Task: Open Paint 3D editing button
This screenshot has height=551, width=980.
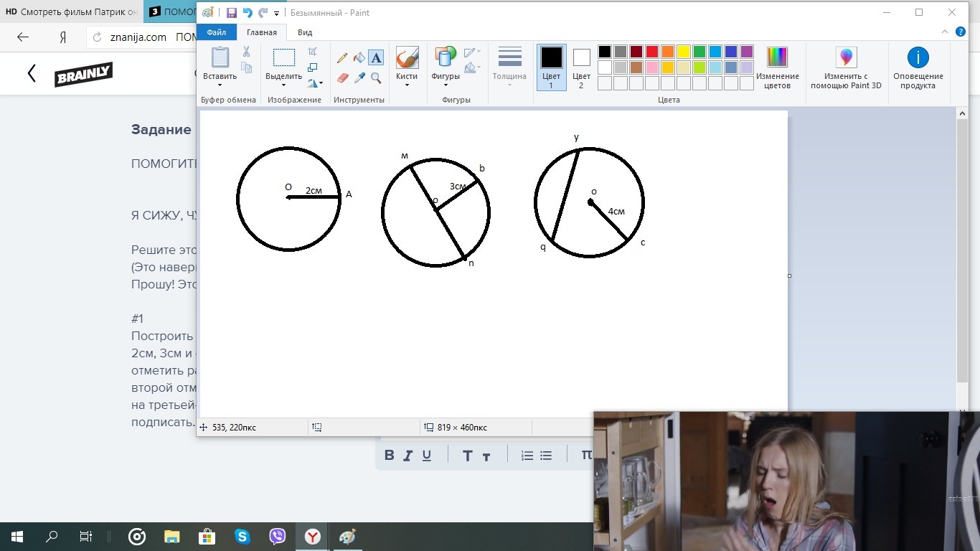Action: pyautogui.click(x=846, y=68)
